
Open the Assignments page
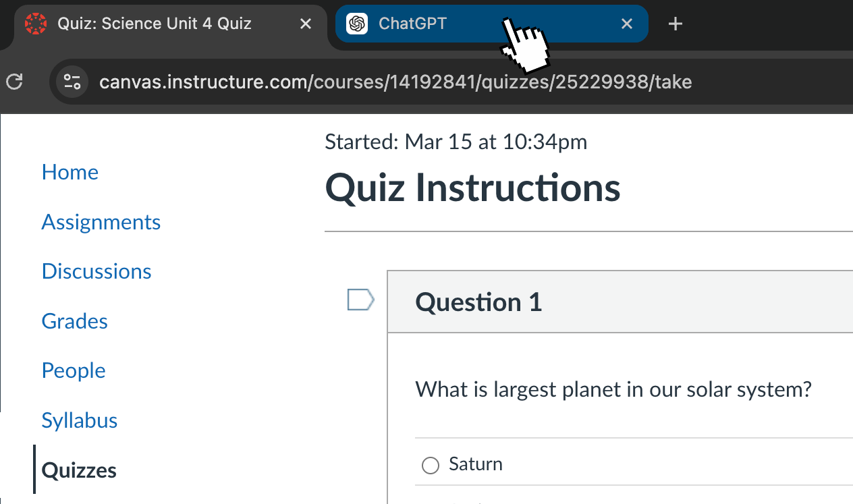(x=101, y=222)
